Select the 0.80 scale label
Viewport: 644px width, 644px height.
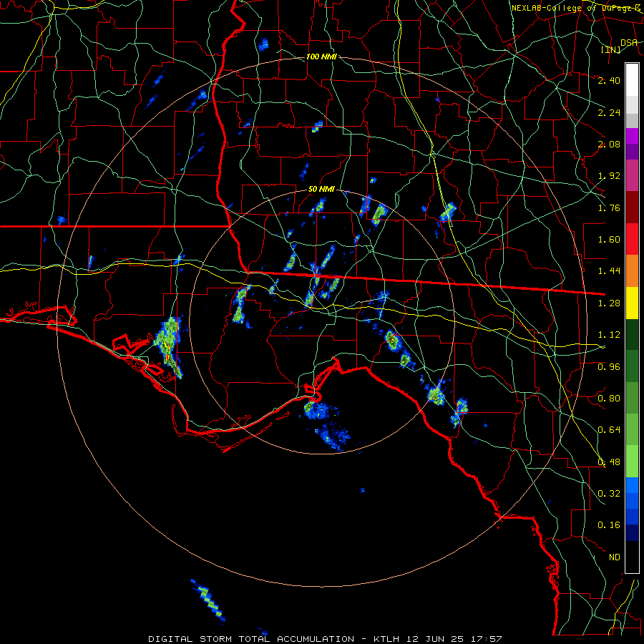point(609,399)
